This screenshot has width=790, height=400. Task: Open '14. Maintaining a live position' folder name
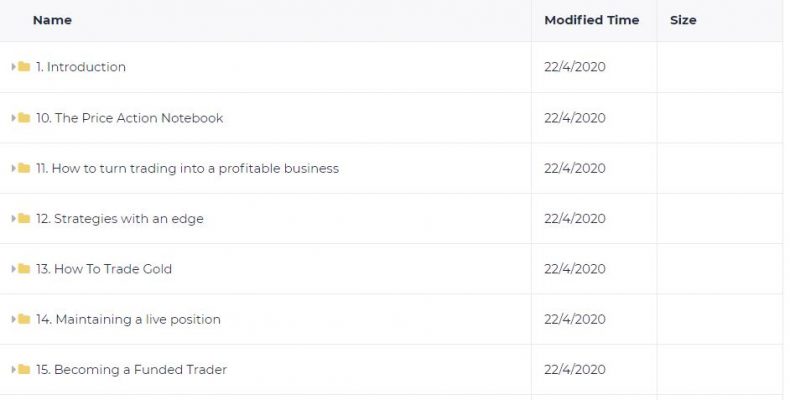(128, 319)
